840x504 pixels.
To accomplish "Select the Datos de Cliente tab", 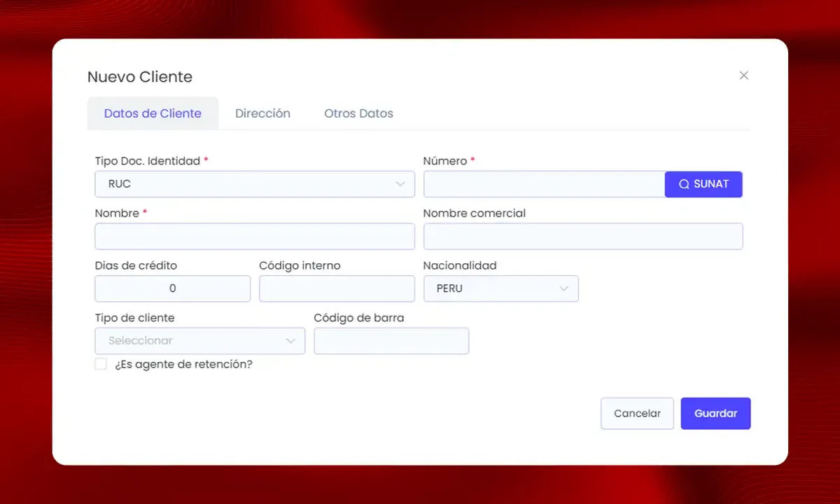I will (x=153, y=113).
